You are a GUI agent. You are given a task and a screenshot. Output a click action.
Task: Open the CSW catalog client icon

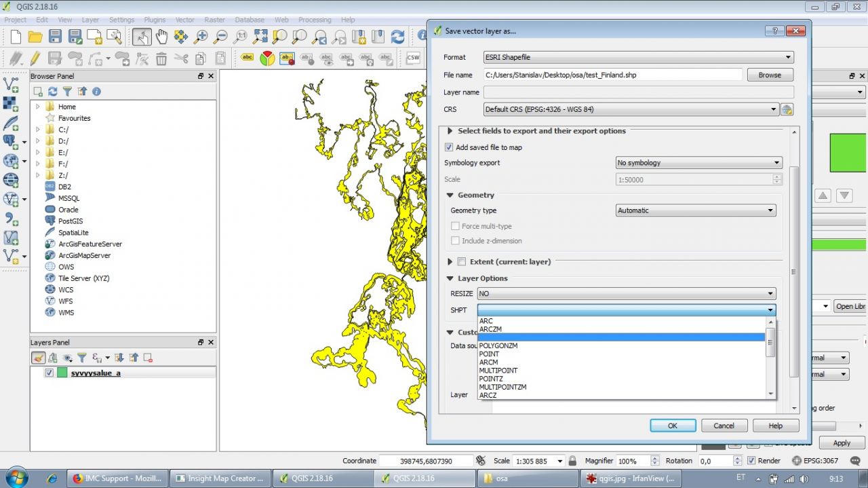click(x=413, y=58)
